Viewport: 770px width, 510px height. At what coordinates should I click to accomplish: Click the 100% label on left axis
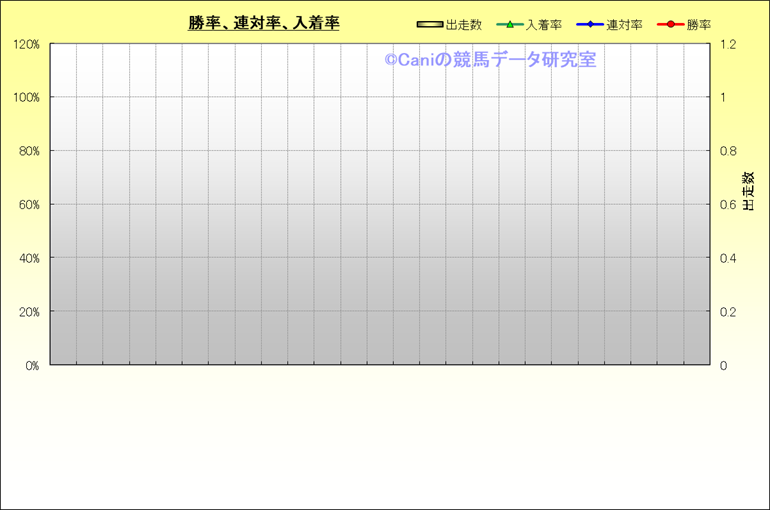pyautogui.click(x=27, y=98)
